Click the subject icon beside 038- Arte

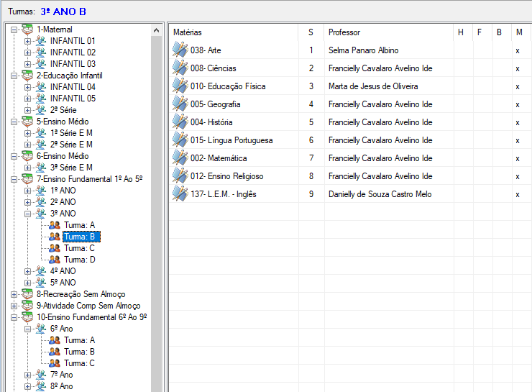tap(180, 50)
